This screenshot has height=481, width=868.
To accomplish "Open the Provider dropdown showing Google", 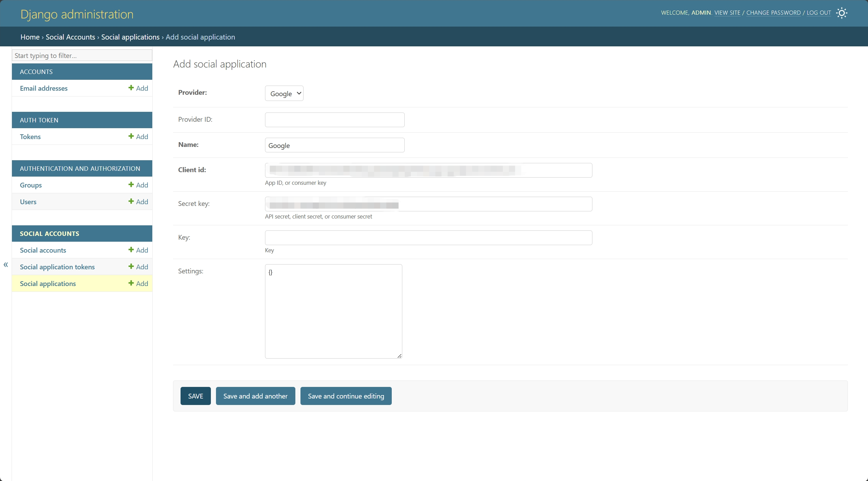I will coord(284,93).
